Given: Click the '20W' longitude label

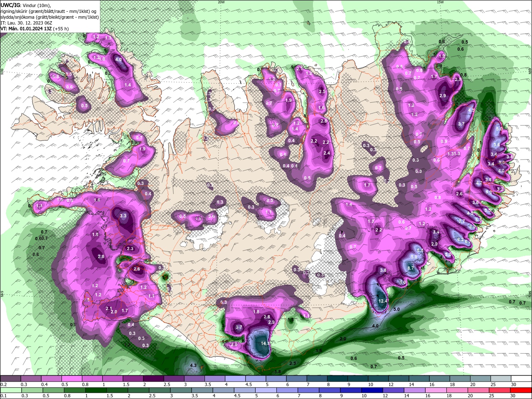Looking at the screenshot, I should tap(221, 2).
